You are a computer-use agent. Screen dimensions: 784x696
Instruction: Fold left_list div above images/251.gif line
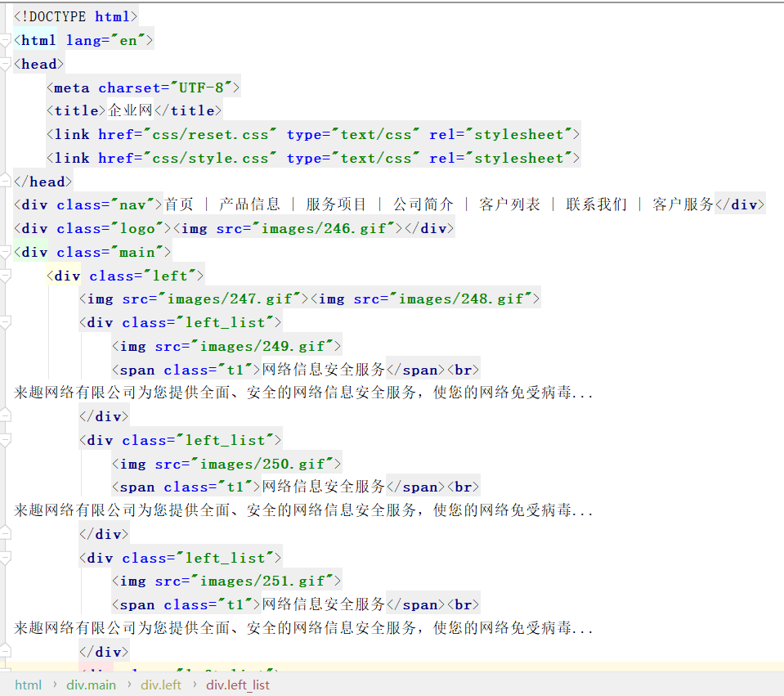pyautogui.click(x=5, y=558)
